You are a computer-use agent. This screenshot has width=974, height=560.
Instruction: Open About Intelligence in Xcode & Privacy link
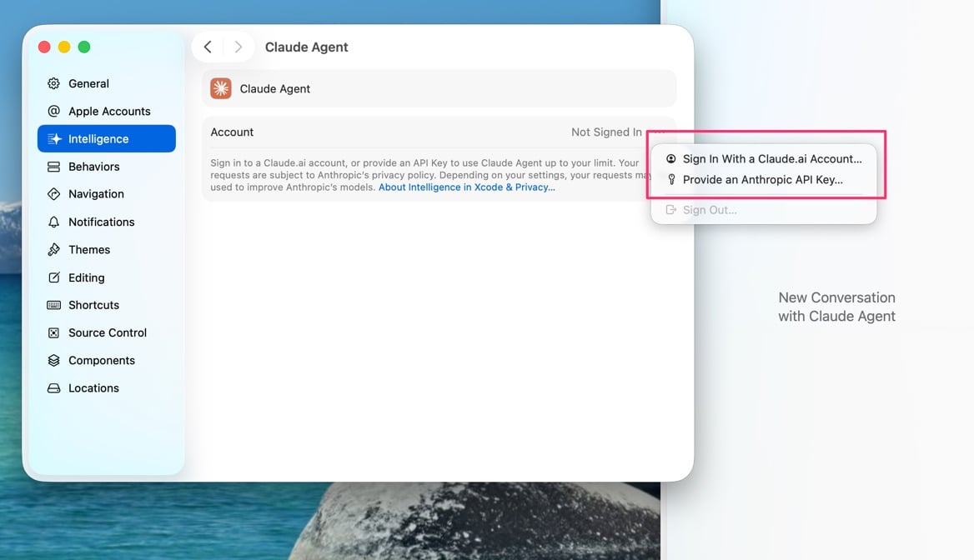coord(466,187)
